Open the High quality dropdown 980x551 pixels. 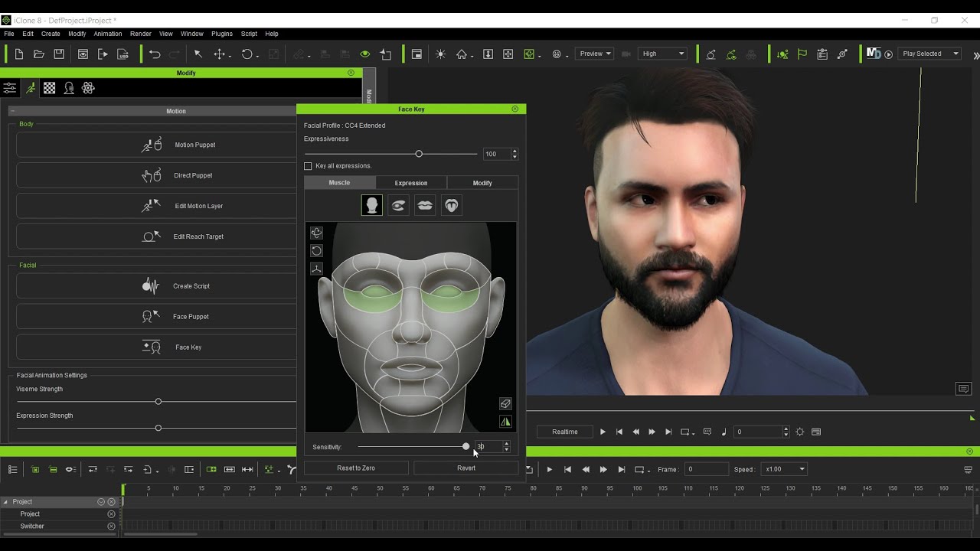pyautogui.click(x=662, y=54)
